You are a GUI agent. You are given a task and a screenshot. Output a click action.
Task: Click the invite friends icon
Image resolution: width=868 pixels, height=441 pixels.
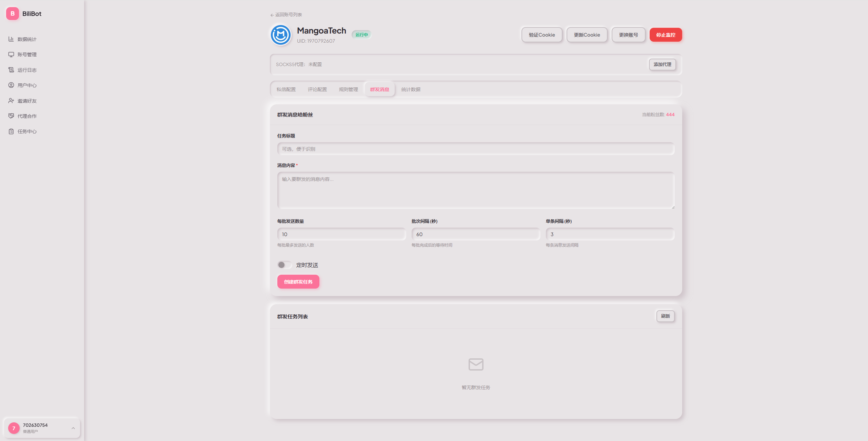pos(11,101)
